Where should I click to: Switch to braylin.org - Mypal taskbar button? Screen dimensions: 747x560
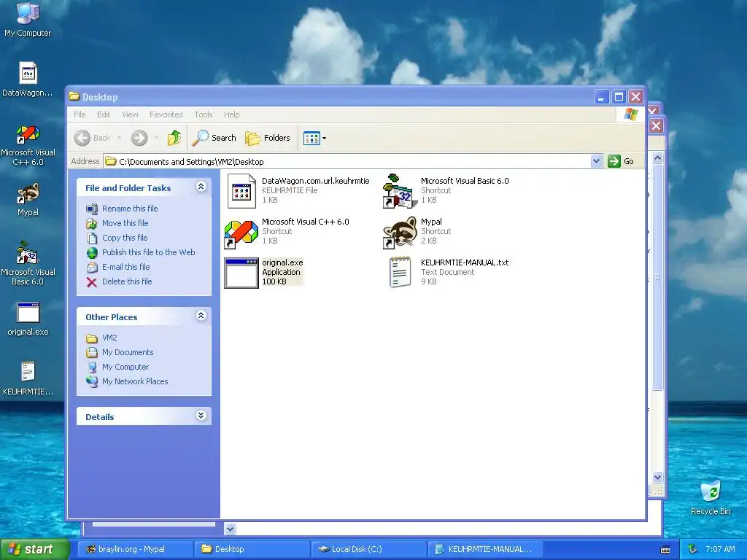click(x=135, y=549)
